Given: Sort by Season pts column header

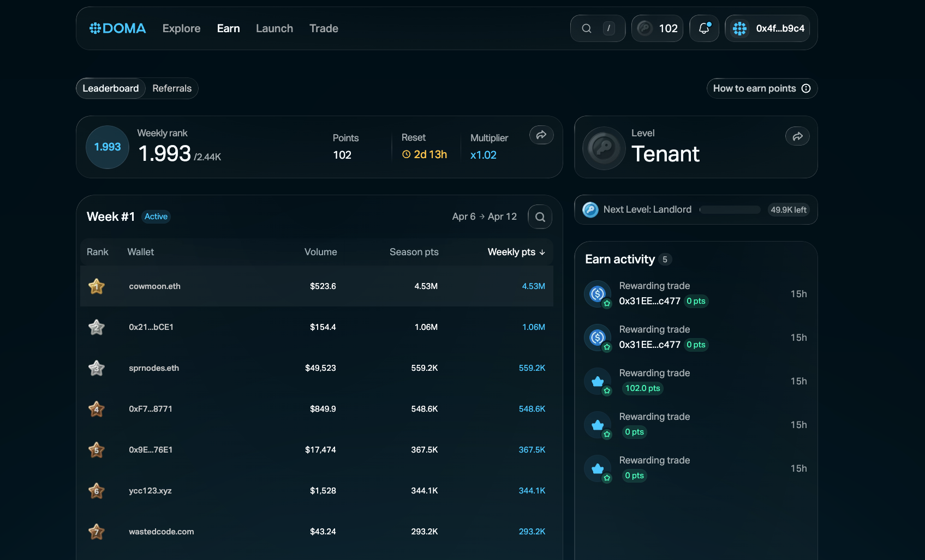Looking at the screenshot, I should pyautogui.click(x=414, y=252).
